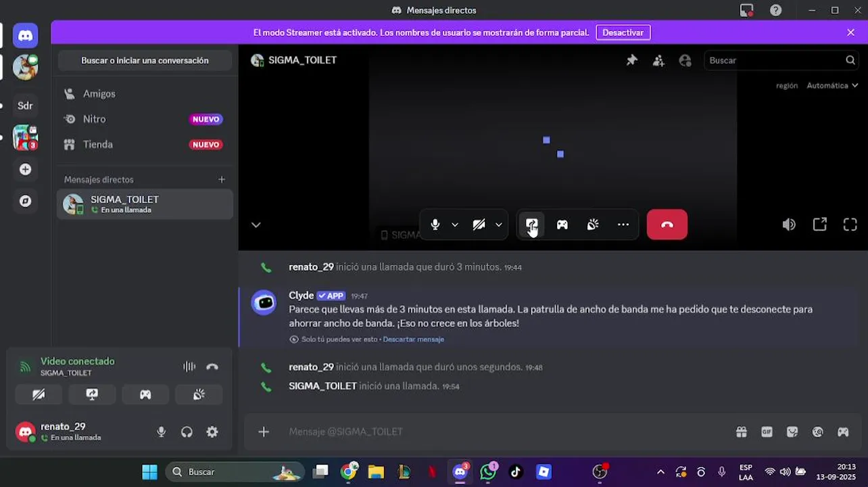Click Descartar mensaje link
The width and height of the screenshot is (868, 487).
(413, 340)
